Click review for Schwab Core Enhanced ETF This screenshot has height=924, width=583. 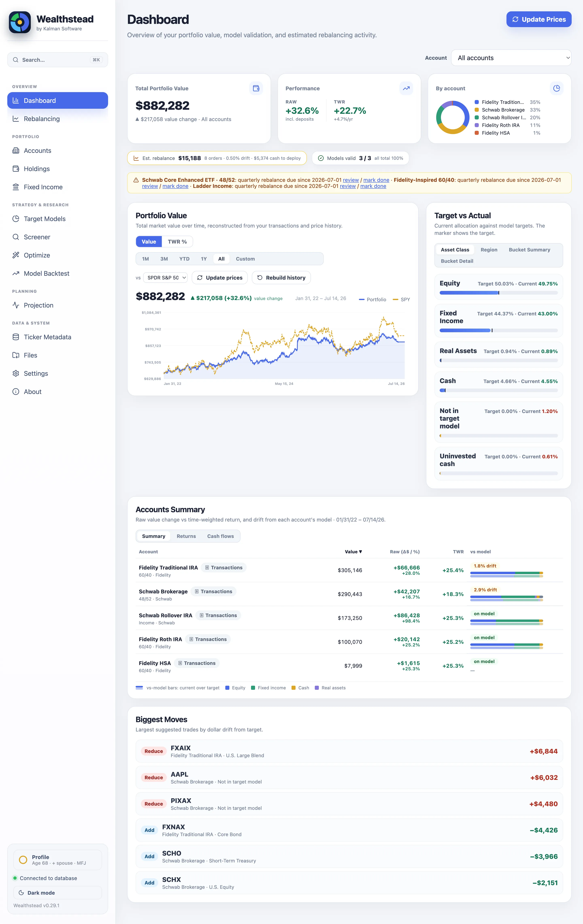[x=351, y=180]
